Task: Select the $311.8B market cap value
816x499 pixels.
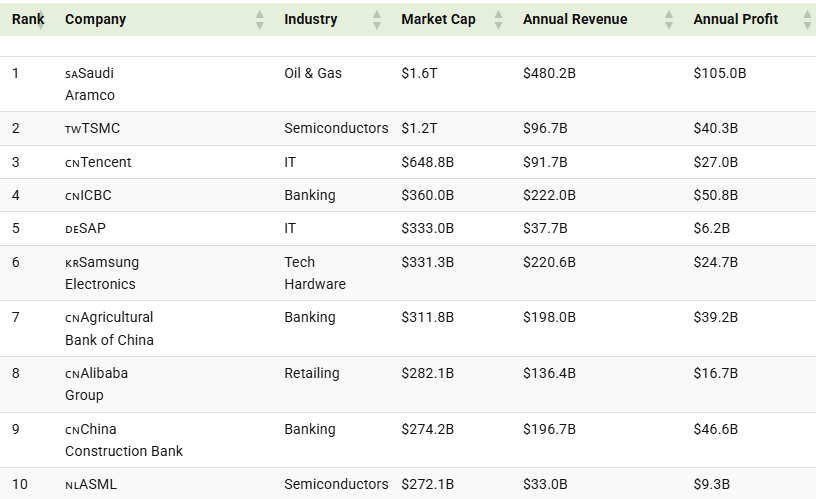Action: (x=428, y=317)
